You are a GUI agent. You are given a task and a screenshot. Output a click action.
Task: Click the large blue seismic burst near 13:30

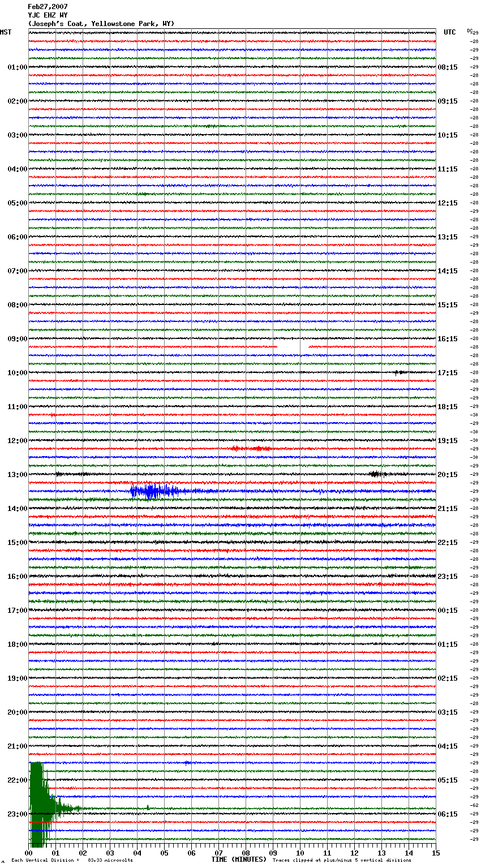click(154, 491)
